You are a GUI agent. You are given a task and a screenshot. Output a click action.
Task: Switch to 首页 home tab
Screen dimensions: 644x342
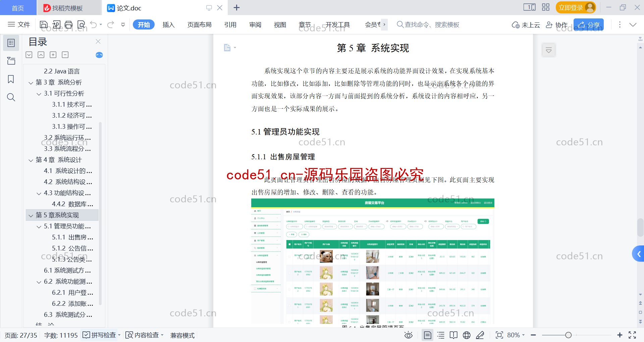(18, 8)
